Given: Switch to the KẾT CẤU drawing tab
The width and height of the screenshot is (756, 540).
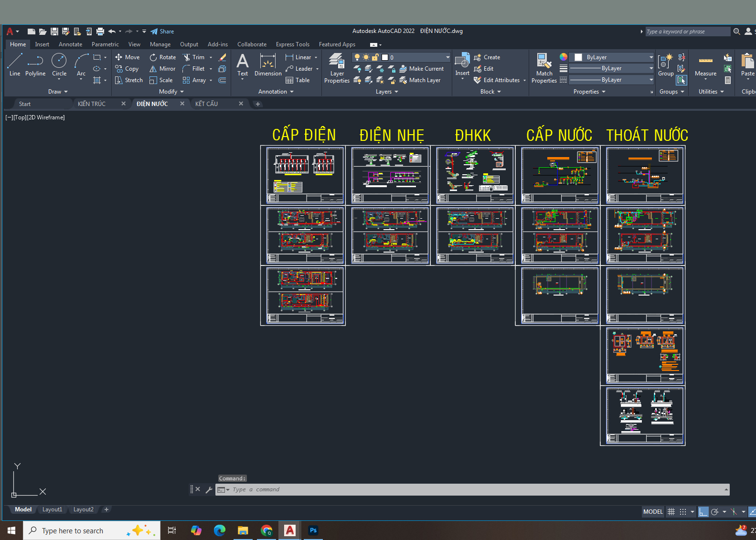Looking at the screenshot, I should tap(206, 104).
